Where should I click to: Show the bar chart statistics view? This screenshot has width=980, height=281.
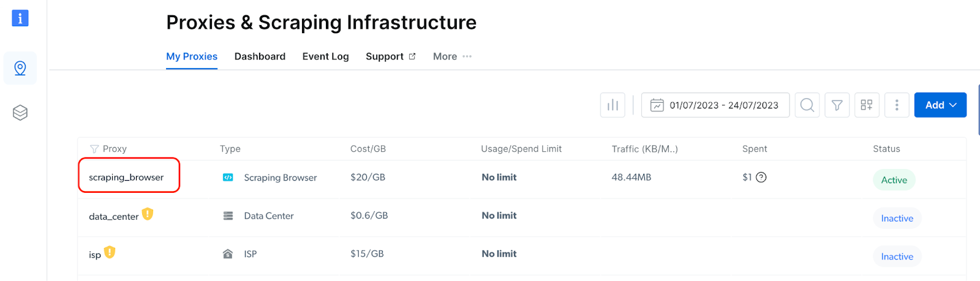pos(612,105)
